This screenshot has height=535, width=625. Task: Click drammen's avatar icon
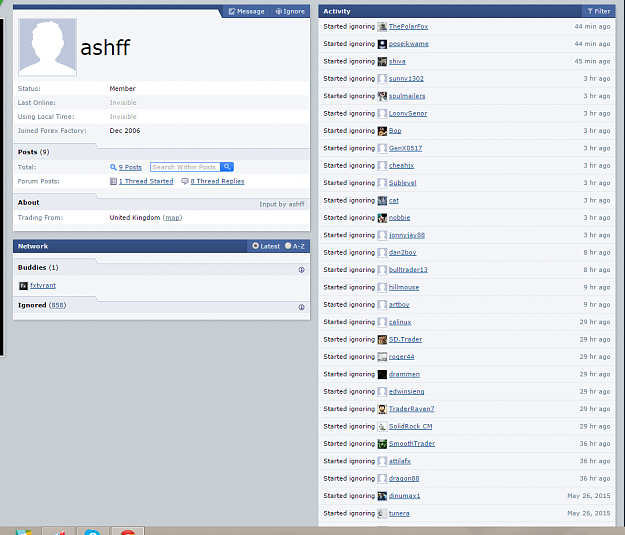[x=382, y=374]
